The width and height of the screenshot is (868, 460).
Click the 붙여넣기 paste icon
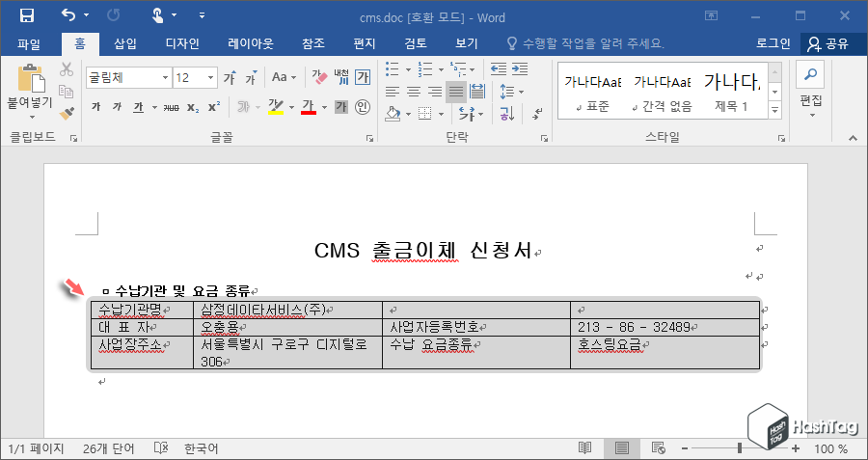tap(31, 77)
